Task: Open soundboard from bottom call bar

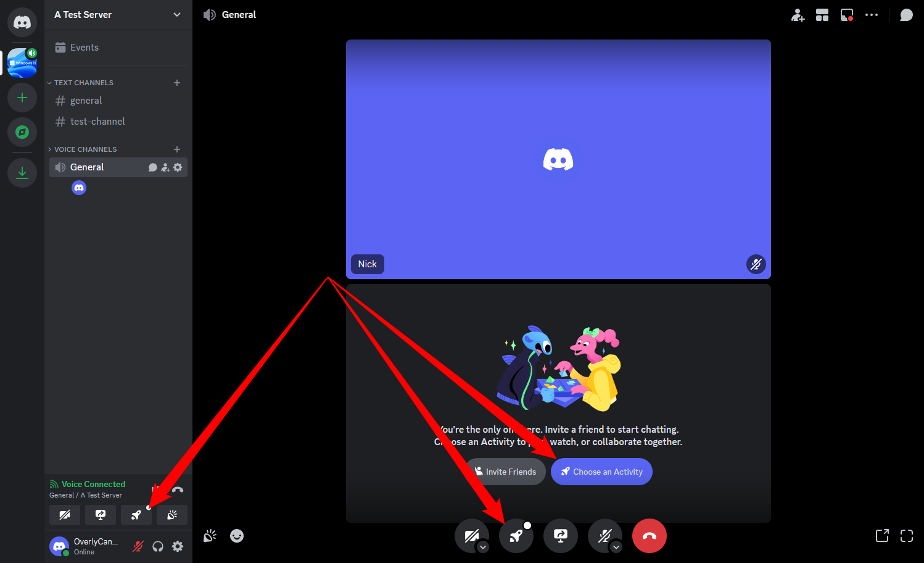Action: tap(210, 536)
